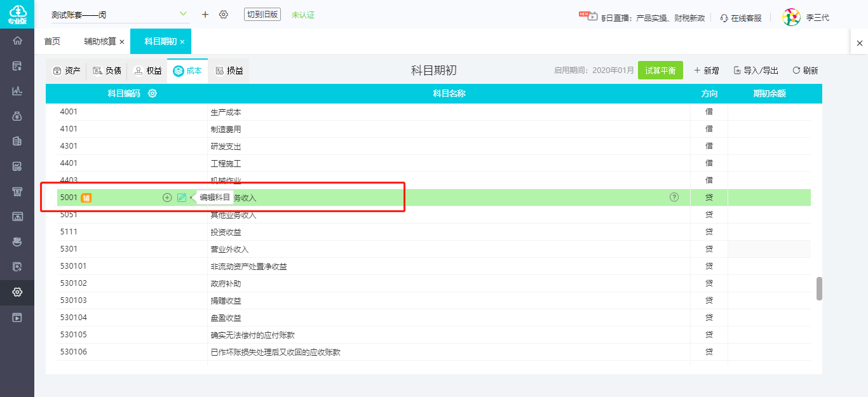The width and height of the screenshot is (868, 397).
Task: Open the 在线客服 headset support
Action: click(x=740, y=18)
